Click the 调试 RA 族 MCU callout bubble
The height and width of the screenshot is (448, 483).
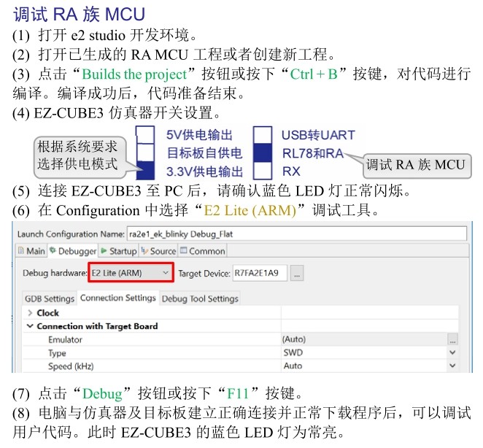click(x=417, y=165)
